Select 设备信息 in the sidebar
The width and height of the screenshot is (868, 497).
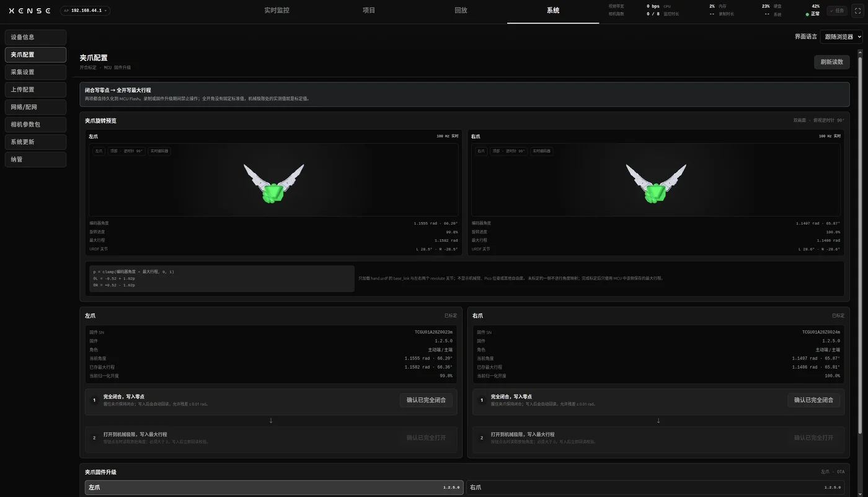point(35,37)
